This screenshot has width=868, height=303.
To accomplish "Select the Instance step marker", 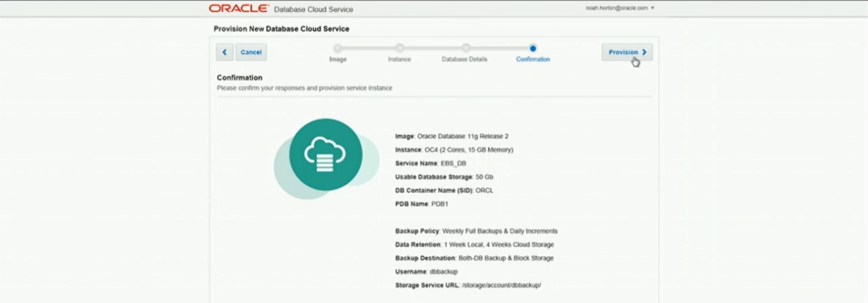I will click(x=399, y=48).
